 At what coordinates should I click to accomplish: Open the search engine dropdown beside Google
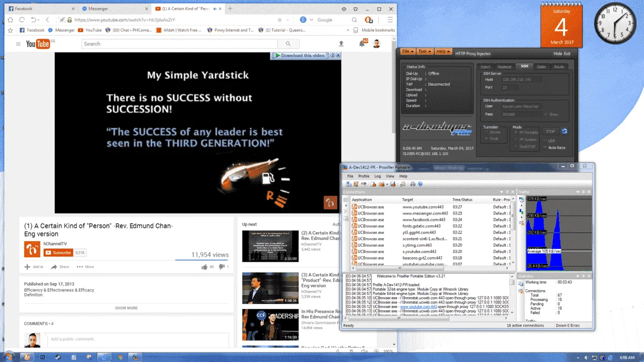pos(310,20)
